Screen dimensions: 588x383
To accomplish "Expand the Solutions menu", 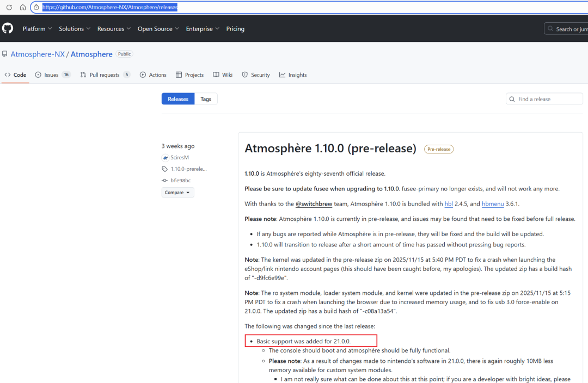I will pos(75,28).
